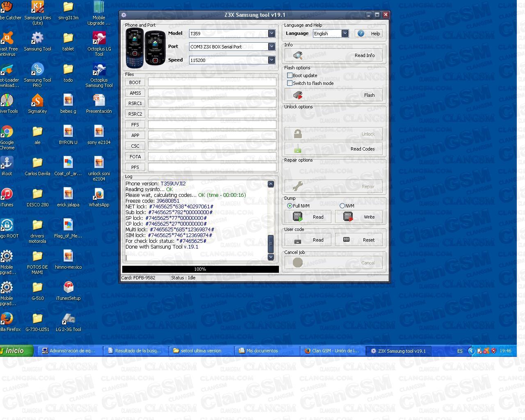Expand hidden system tray icons arrow
Image resolution: width=525 pixels, height=420 pixels.
click(471, 351)
